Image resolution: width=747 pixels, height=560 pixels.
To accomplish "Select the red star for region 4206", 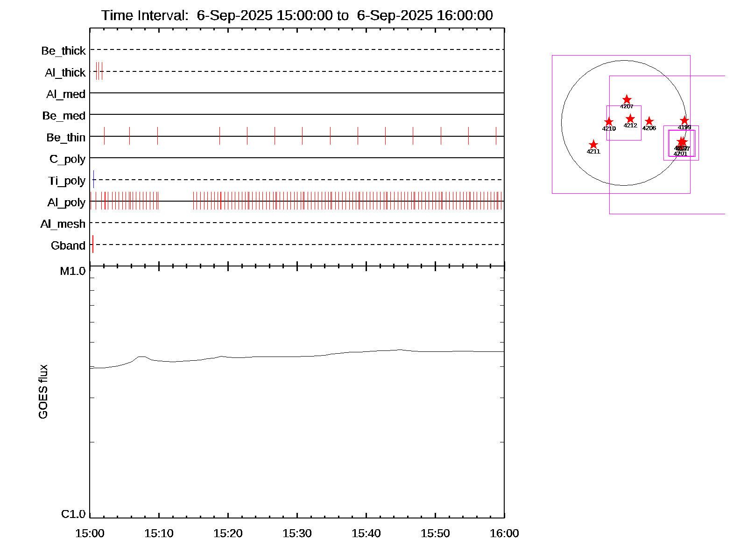I will (649, 121).
